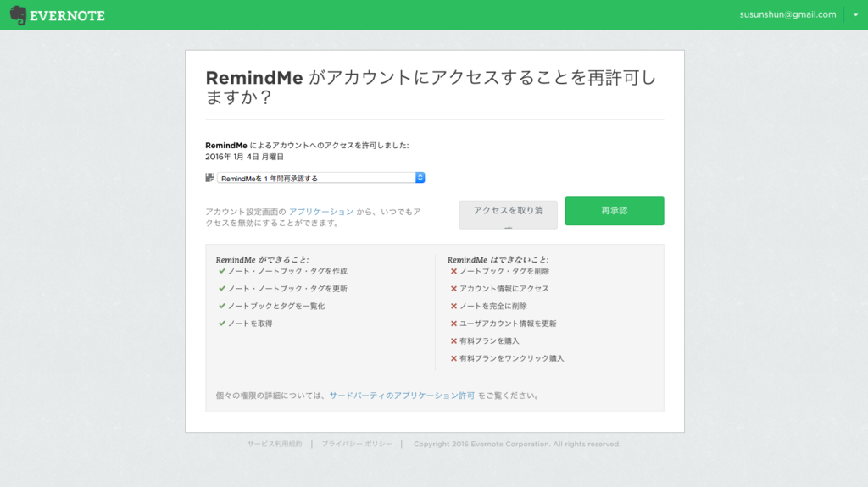
Task: Click the text ノートブックとタグを一覧化
Action: pos(276,306)
